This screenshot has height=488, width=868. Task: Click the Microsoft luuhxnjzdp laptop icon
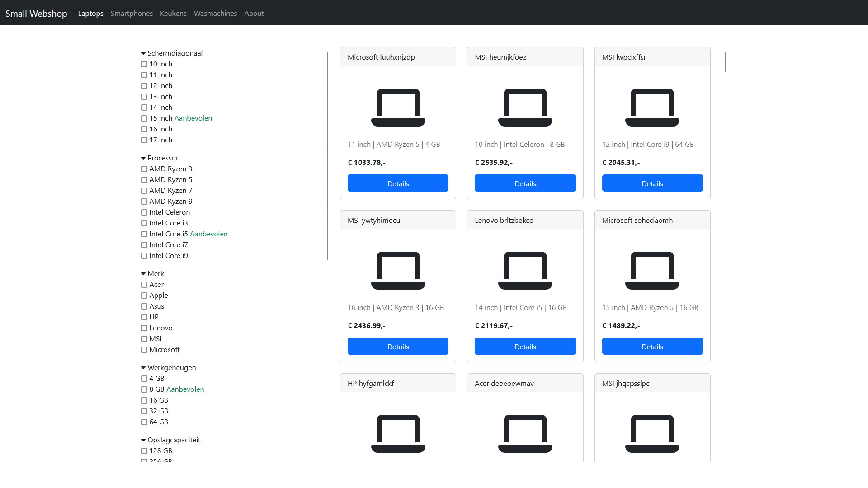[x=398, y=108]
